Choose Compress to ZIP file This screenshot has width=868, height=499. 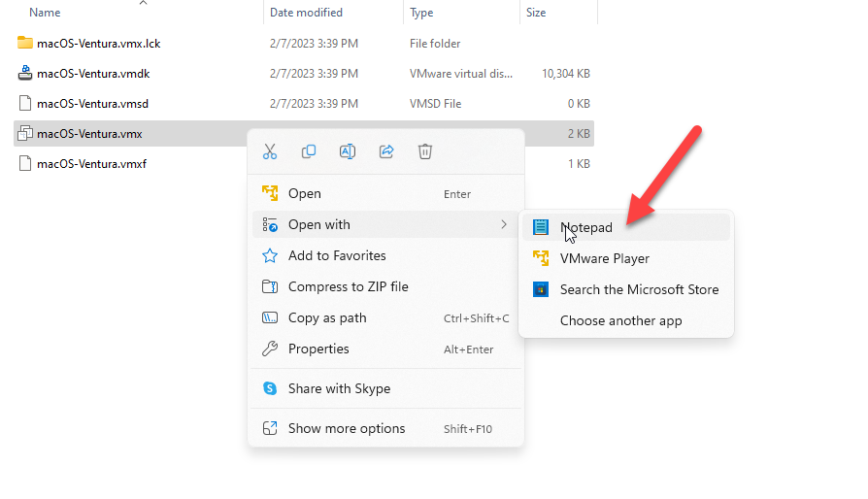click(348, 286)
